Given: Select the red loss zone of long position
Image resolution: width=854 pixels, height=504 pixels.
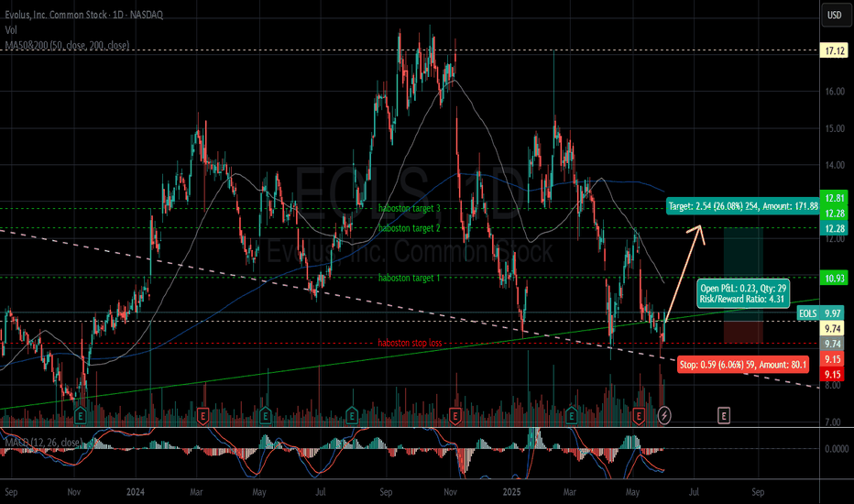Looking at the screenshot, I should click(743, 333).
